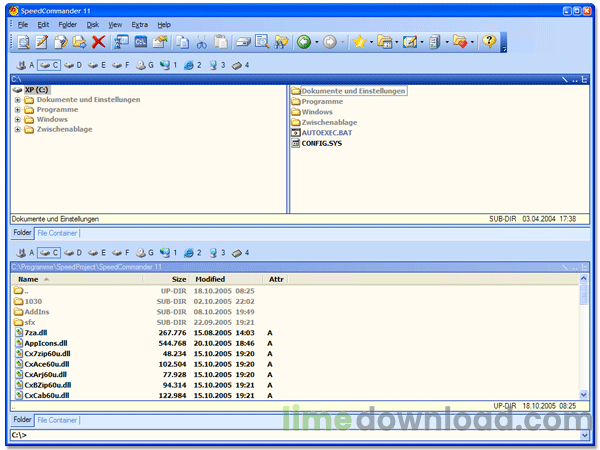
Task: Click the Copy to clipboard icon
Action: point(183,42)
